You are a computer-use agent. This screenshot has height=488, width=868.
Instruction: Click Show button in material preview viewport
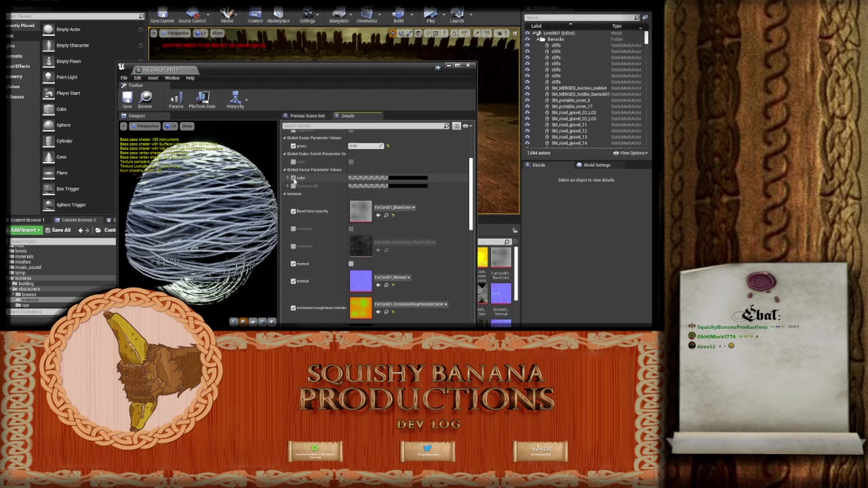coord(187,126)
